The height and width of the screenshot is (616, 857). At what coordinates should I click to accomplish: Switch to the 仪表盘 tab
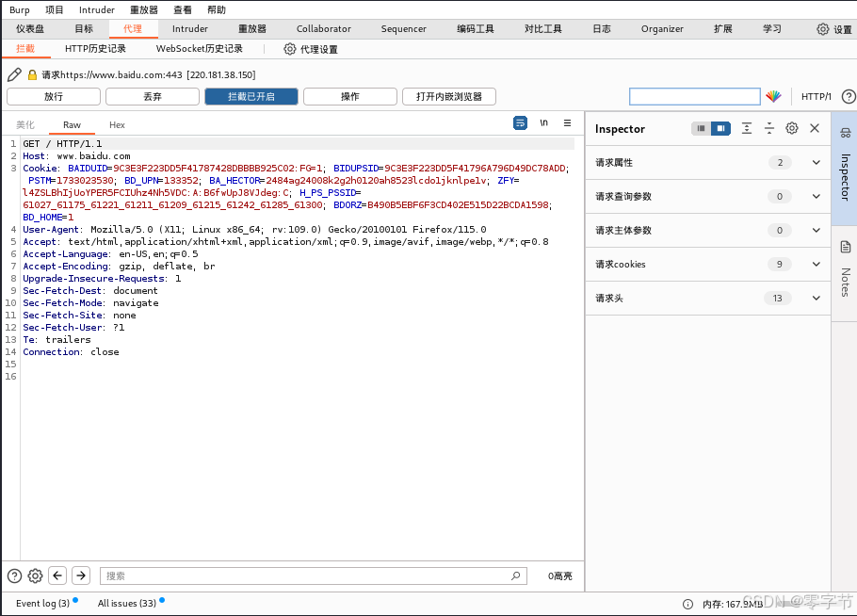click(x=30, y=29)
